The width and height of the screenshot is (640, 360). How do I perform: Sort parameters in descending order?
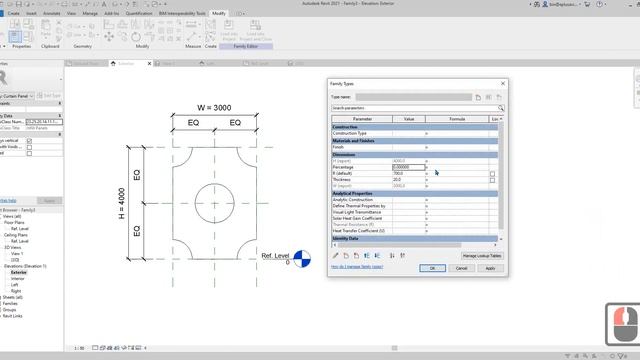[402, 256]
